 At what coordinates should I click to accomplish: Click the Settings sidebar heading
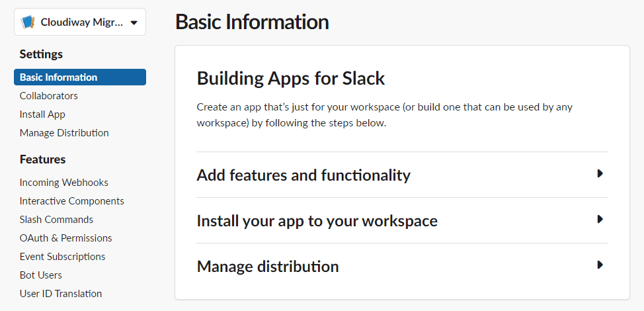pyautogui.click(x=41, y=54)
